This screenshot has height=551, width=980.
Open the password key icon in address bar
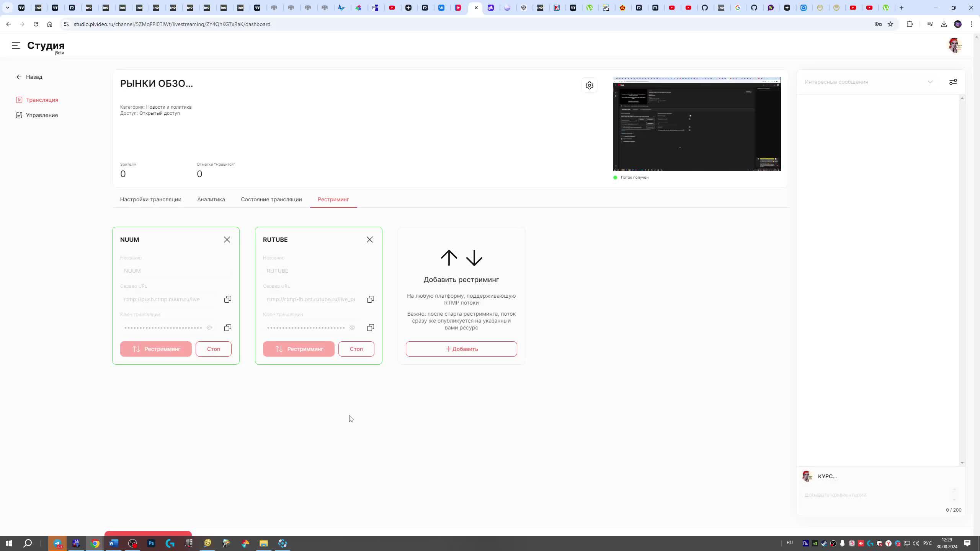tap(878, 24)
